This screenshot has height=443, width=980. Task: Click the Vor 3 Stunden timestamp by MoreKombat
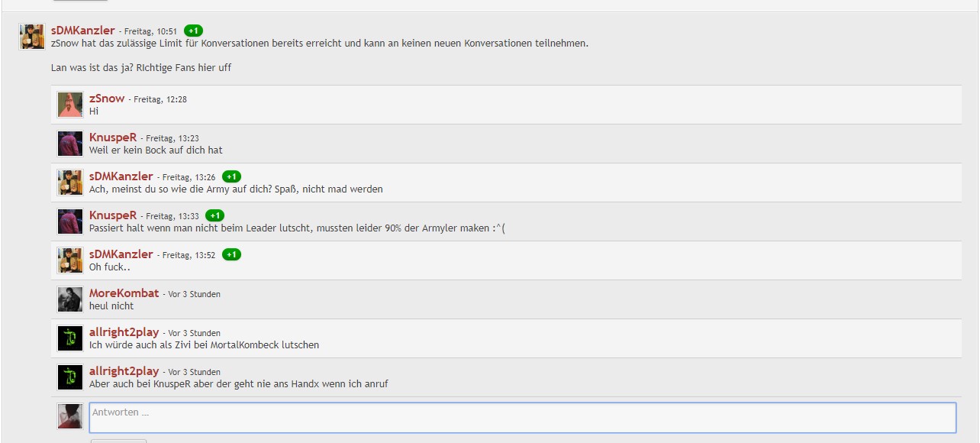point(195,294)
